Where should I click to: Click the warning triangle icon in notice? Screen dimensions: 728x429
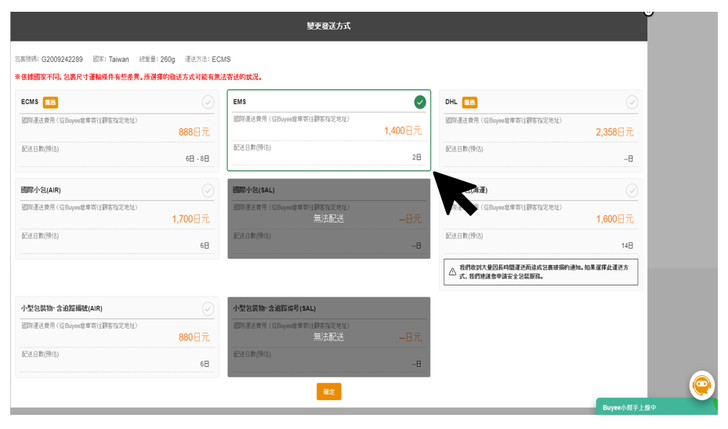(451, 270)
